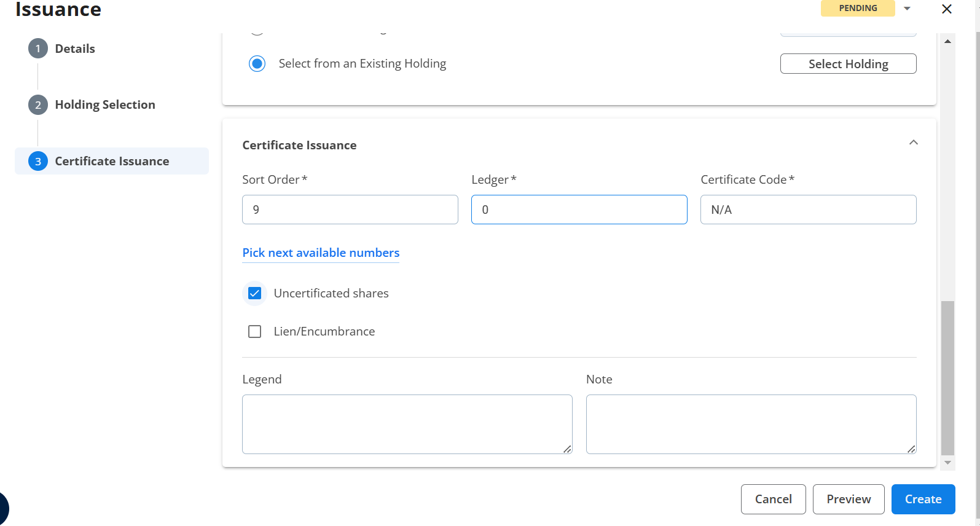Go to the Details step
This screenshot has height=526, width=980.
(x=75, y=49)
